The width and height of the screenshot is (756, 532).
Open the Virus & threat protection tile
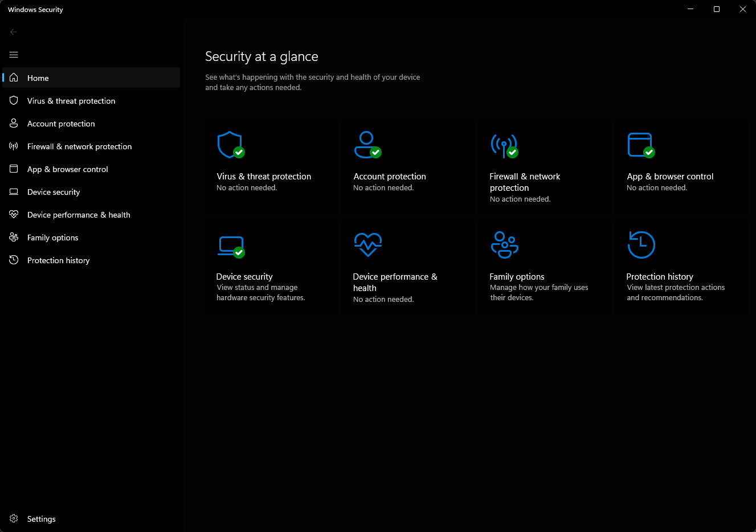click(271, 167)
